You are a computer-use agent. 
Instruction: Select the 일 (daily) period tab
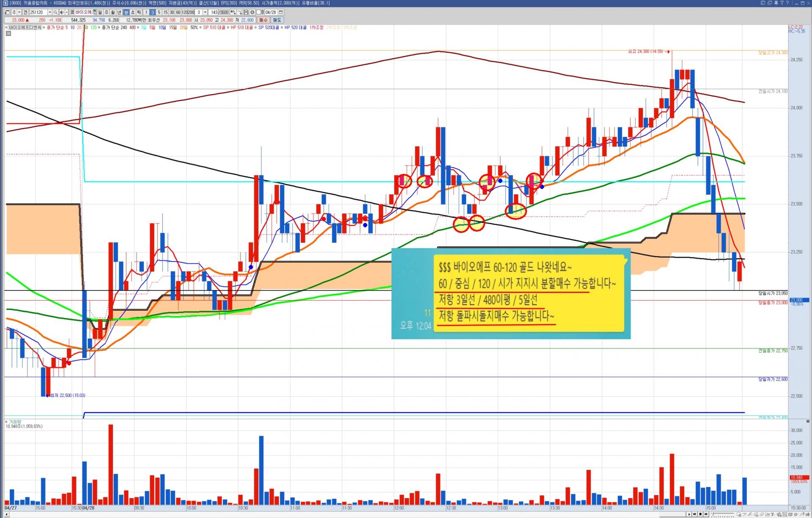[100, 12]
